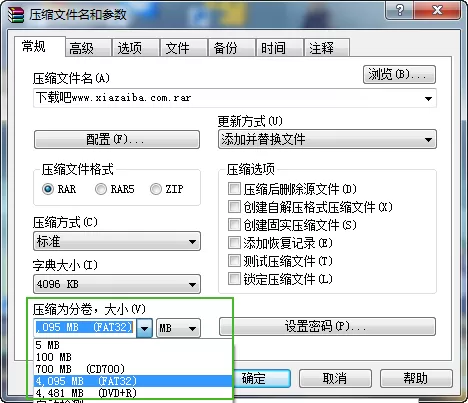Choose 700 MB (CD700) from the list
The width and height of the screenshot is (468, 403).
[133, 369]
